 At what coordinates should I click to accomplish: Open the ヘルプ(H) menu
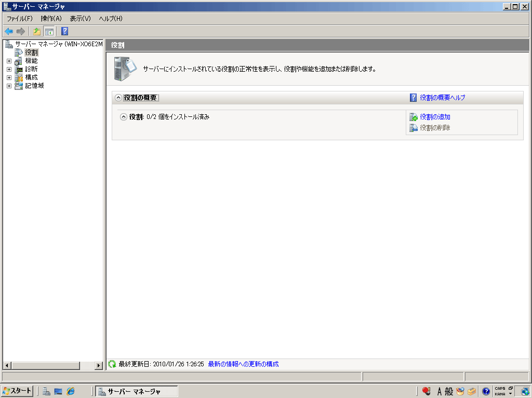[111, 19]
